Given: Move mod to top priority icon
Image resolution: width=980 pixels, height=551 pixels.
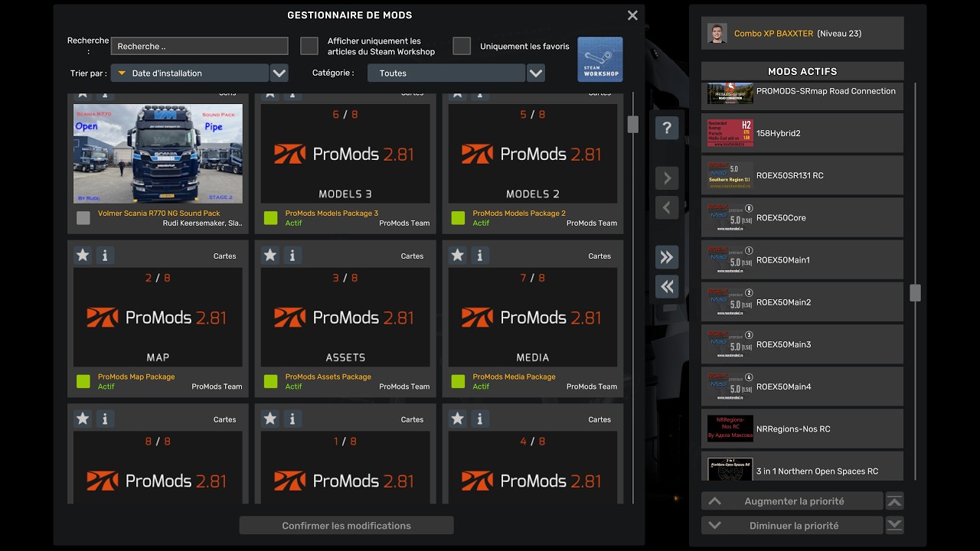Looking at the screenshot, I should [894, 501].
